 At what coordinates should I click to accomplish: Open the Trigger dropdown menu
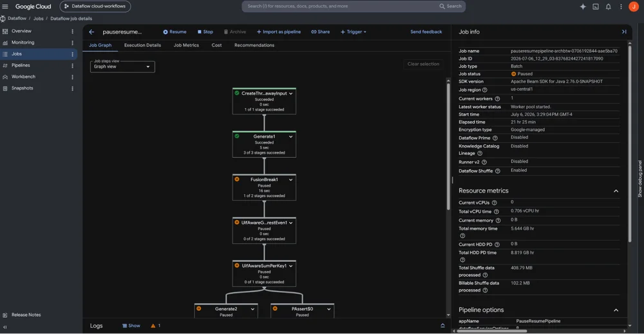coord(353,32)
